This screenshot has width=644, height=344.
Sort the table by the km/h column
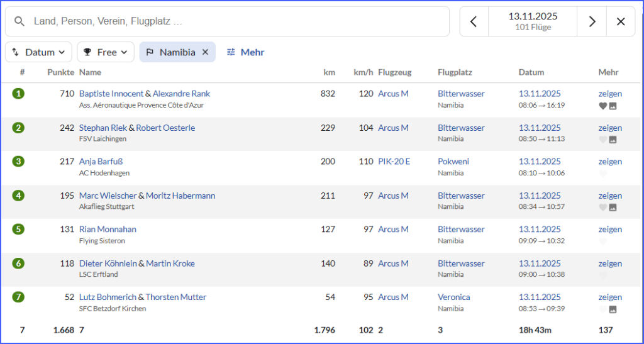[363, 72]
